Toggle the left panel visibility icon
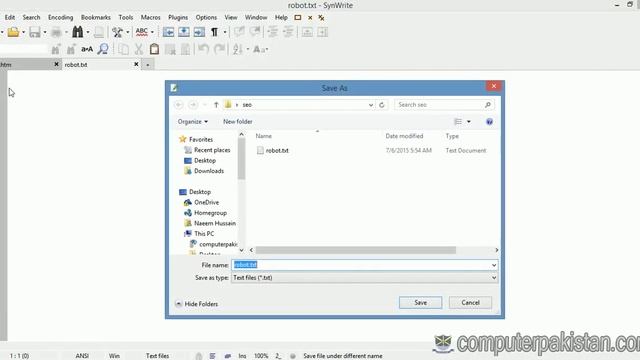The height and width of the screenshot is (360, 640). point(168,32)
